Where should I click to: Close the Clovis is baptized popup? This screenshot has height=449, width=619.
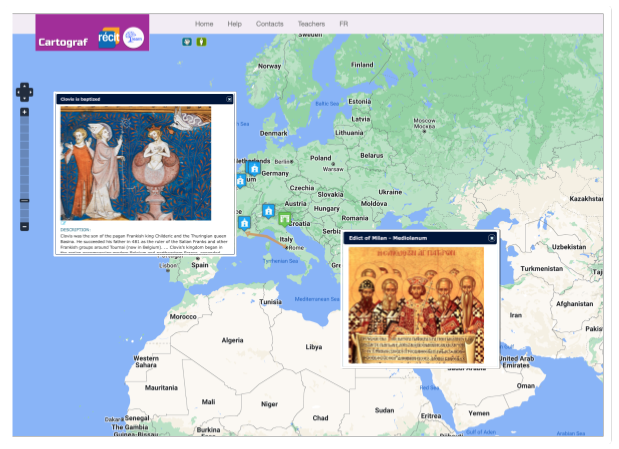click(228, 99)
